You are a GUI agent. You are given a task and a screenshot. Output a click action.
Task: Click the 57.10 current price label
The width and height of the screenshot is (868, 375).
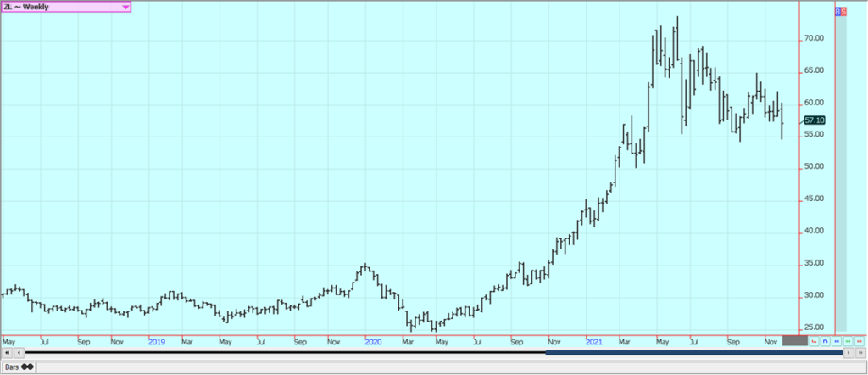click(x=815, y=120)
